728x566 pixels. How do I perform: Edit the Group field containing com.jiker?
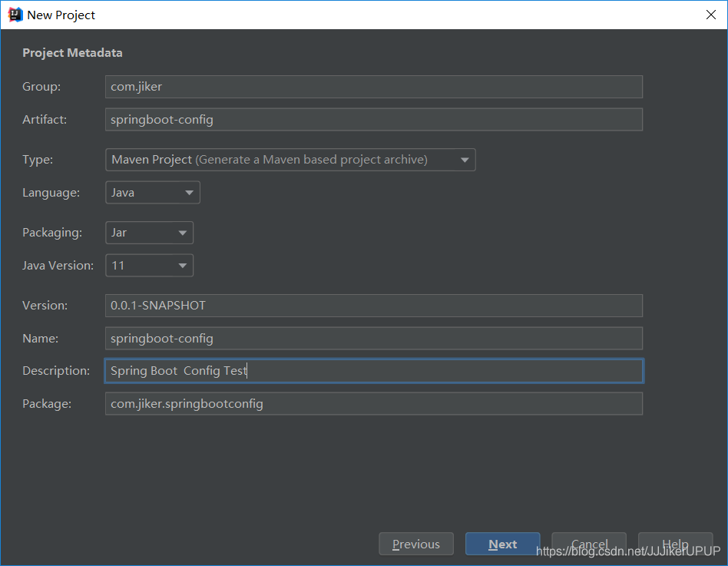point(374,87)
